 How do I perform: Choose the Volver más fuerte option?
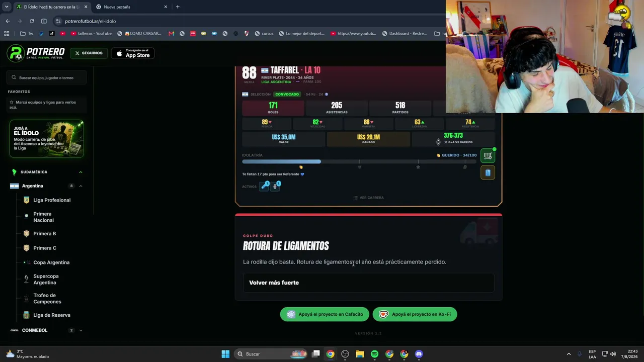[368, 283]
